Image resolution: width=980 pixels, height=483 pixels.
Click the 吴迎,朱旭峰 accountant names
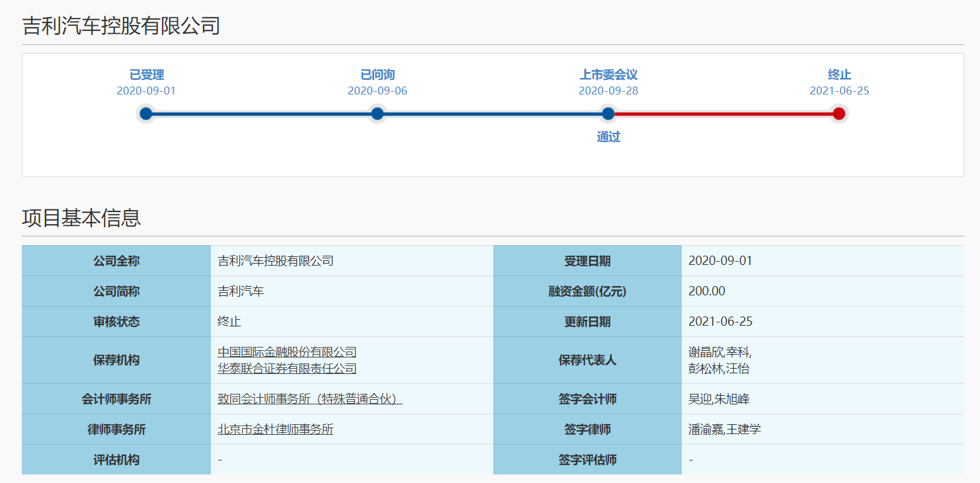(719, 399)
